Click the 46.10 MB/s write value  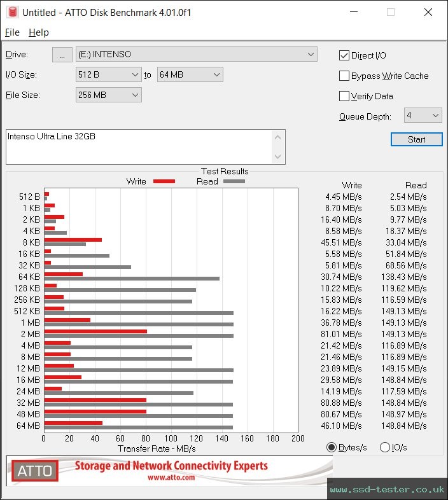341,426
